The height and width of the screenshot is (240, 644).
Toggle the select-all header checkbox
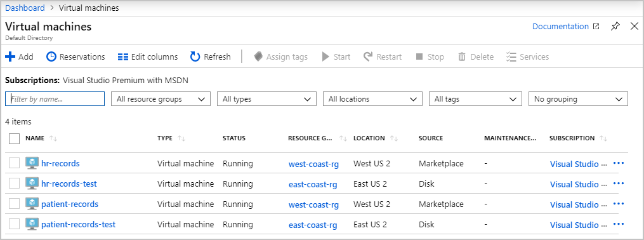click(15, 138)
